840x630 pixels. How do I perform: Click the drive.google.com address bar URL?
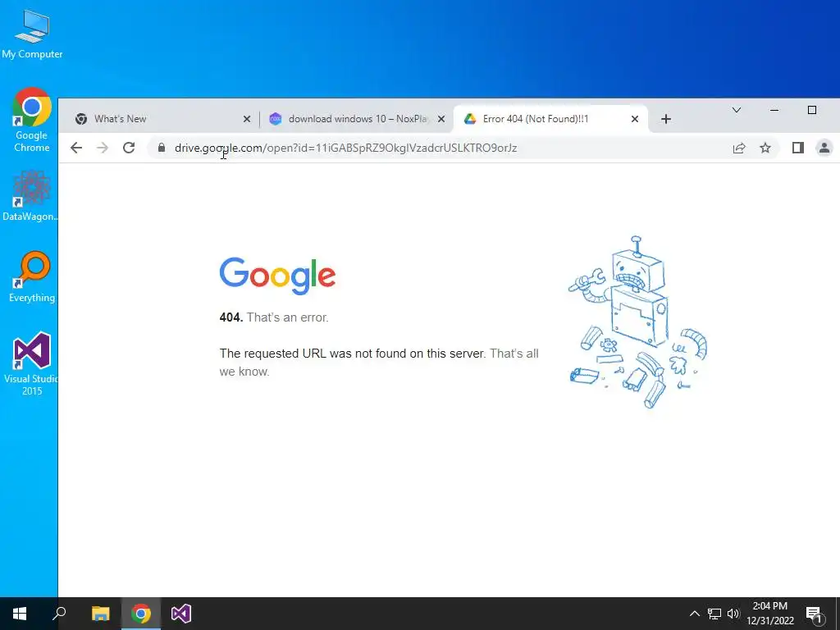click(x=345, y=148)
